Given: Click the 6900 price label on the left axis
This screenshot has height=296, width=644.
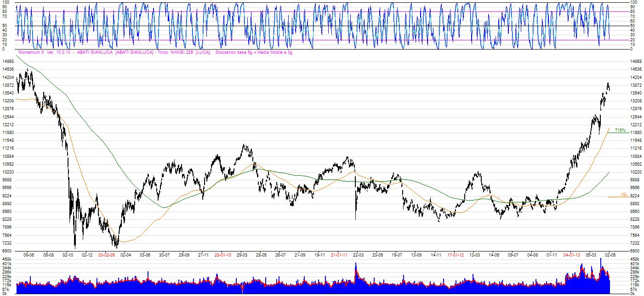Looking at the screenshot, I should click(6, 251).
